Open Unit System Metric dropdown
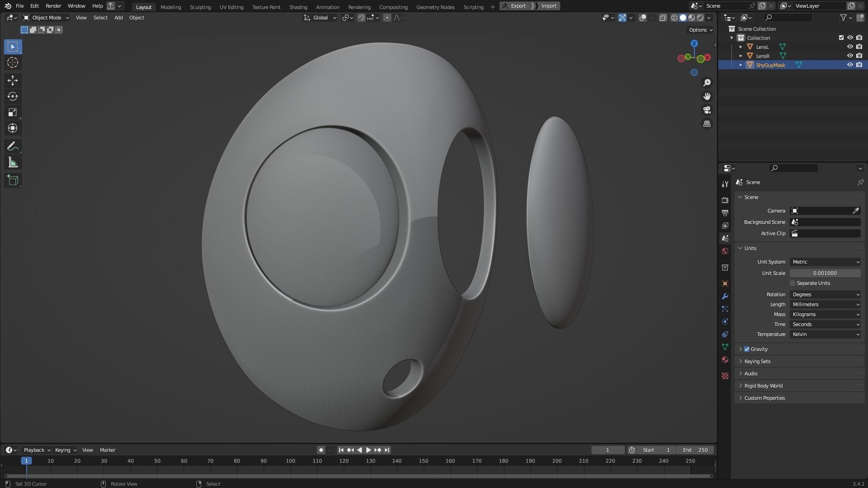This screenshot has height=488, width=868. 825,262
